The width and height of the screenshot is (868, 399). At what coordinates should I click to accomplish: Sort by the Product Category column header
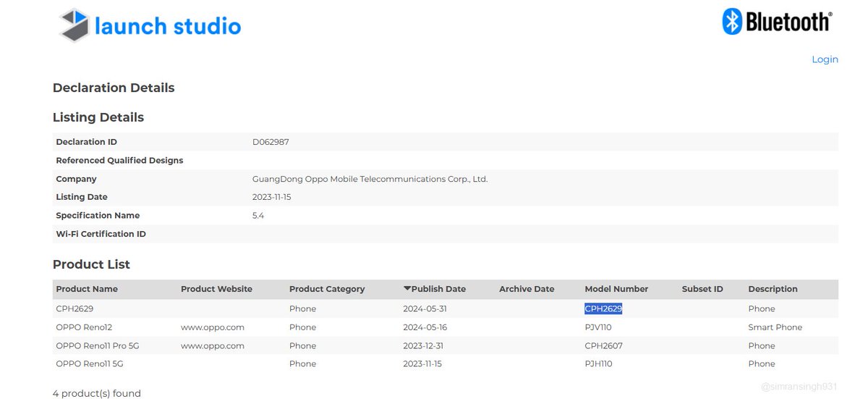point(327,289)
